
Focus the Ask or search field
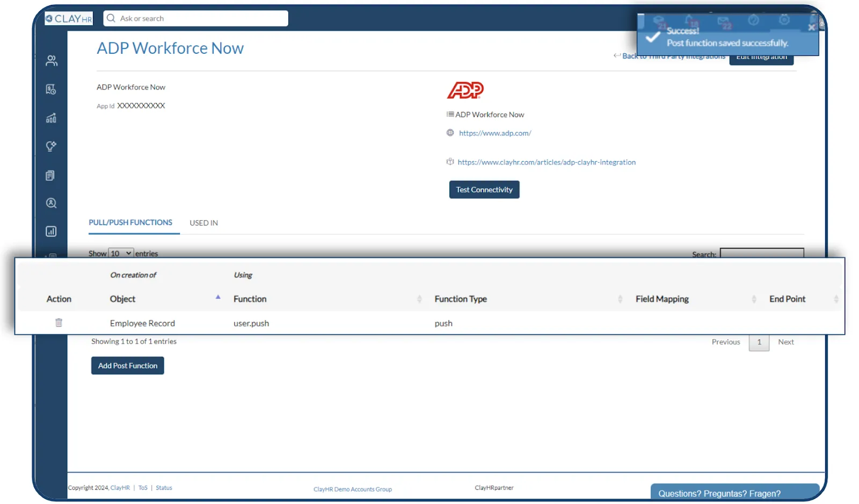coord(196,18)
